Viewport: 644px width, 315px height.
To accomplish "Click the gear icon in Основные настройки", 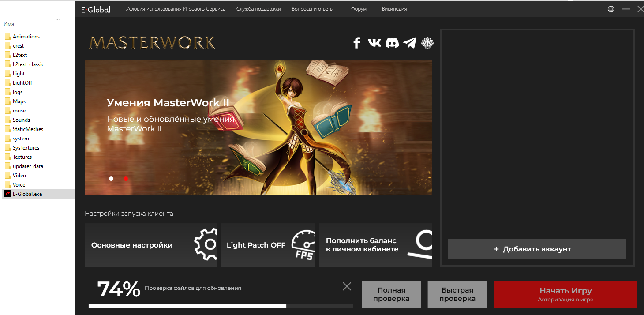I will [206, 244].
